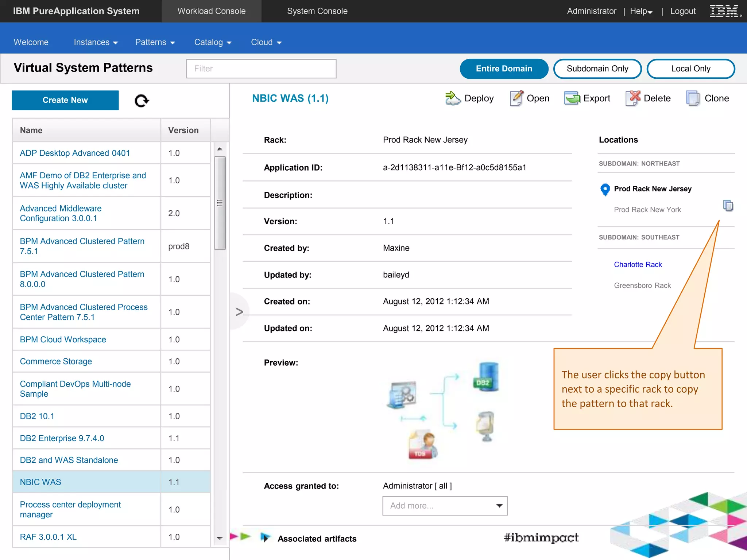The image size is (747, 560).
Task: Switch to System Console tab
Action: coord(317,11)
